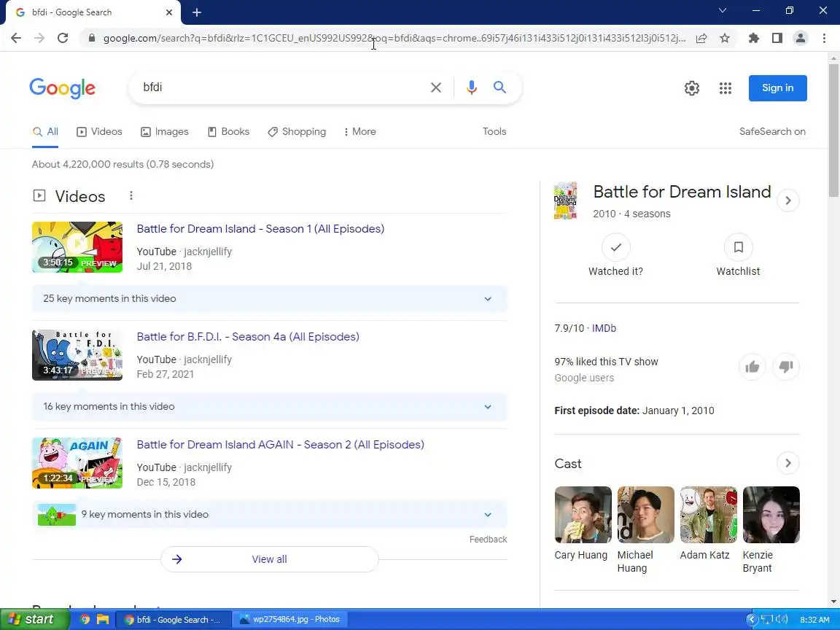Image resolution: width=840 pixels, height=630 pixels.
Task: Expand 9 key moments in this video
Action: pyautogui.click(x=270, y=514)
